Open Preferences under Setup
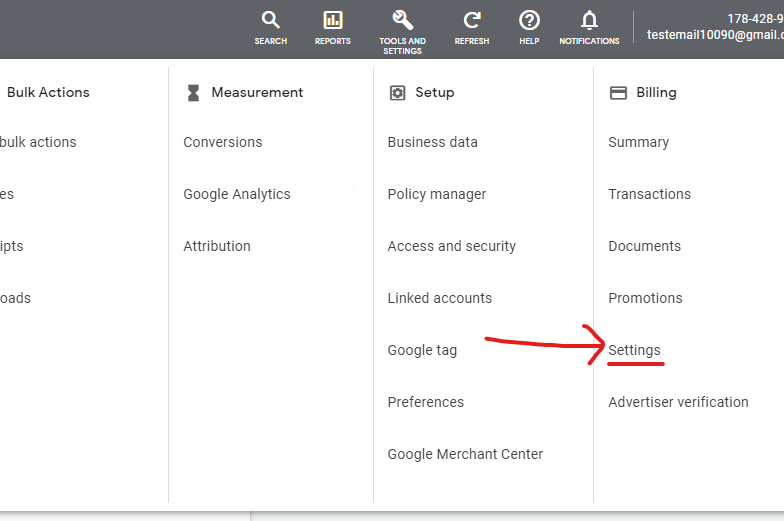The width and height of the screenshot is (784, 521). tap(426, 402)
